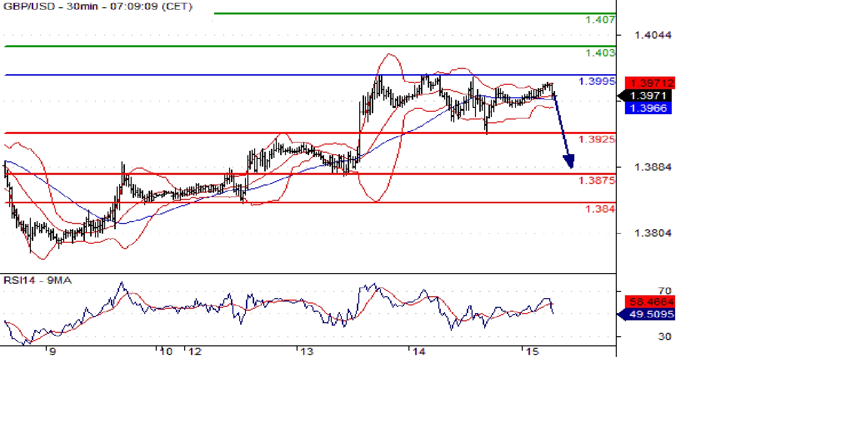Select the black 1.3971 current price tag
This screenshot has width=868, height=421.
tap(645, 96)
